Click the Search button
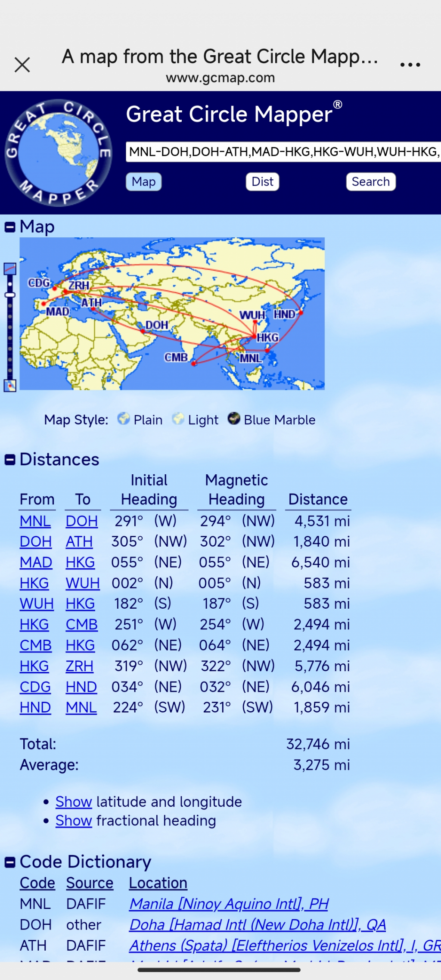 click(x=370, y=182)
